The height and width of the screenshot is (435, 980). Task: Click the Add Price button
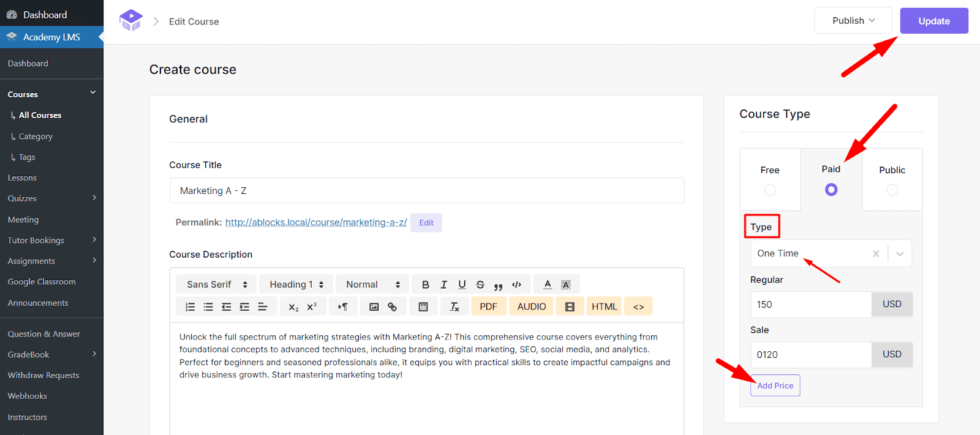coord(775,385)
